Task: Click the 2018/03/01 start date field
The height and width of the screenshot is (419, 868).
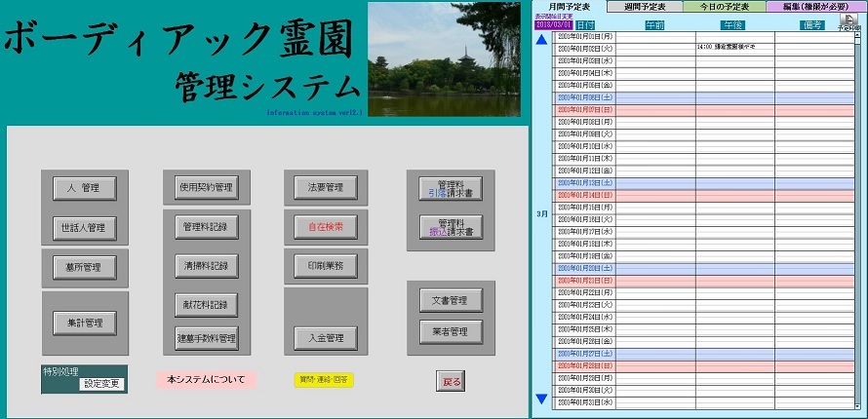Action: pos(554,25)
